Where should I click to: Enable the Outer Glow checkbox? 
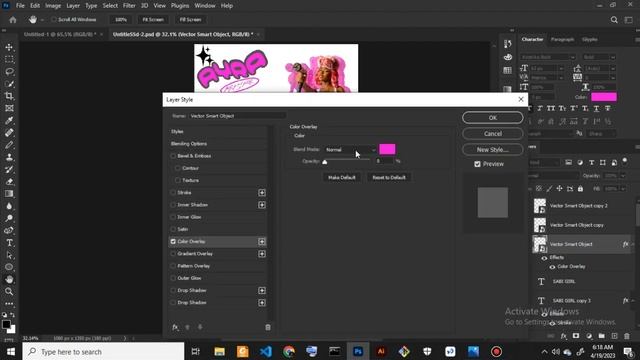173,278
